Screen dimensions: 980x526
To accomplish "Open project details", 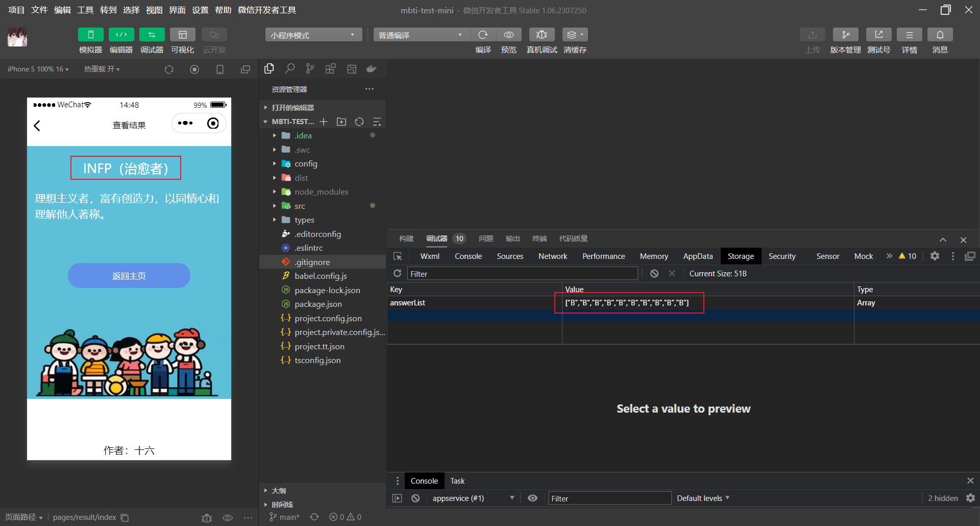I will [x=909, y=35].
